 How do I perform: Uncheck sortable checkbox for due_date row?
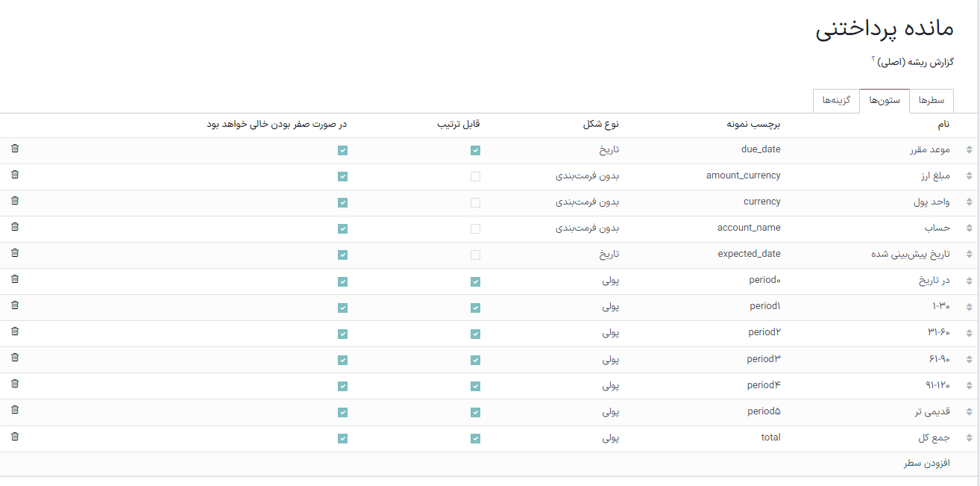pos(476,150)
